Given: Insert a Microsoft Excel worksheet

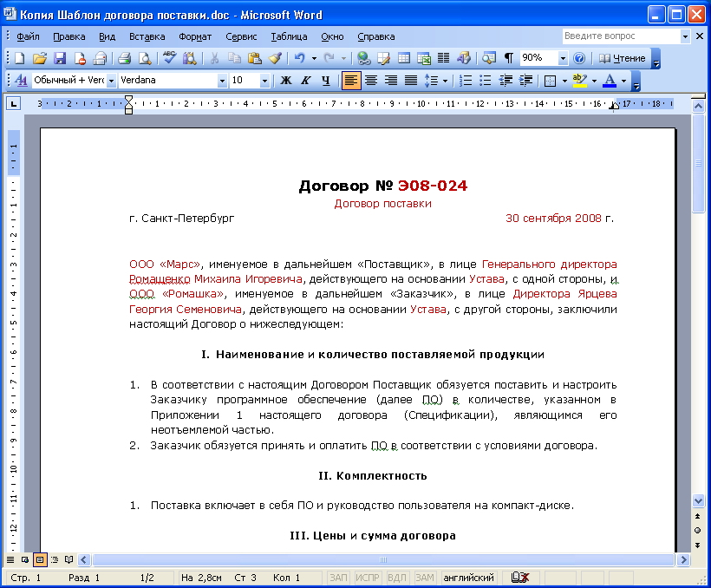Looking at the screenshot, I should click(423, 58).
